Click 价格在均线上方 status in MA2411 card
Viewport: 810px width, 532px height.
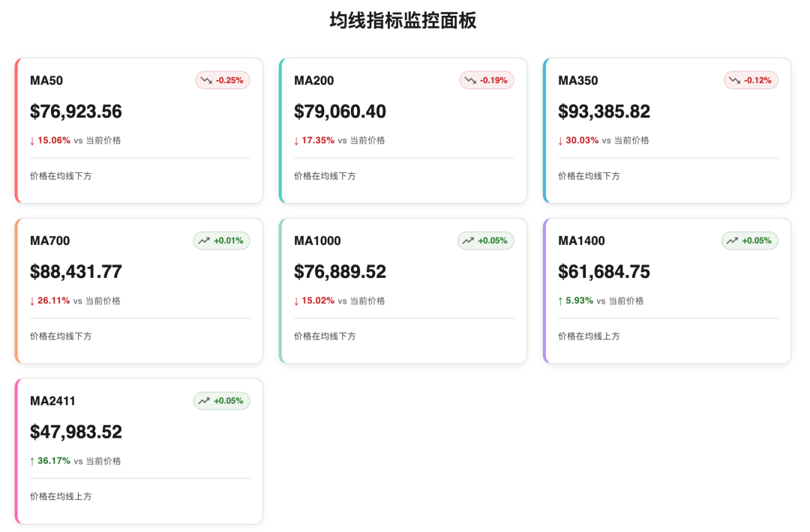point(61,496)
